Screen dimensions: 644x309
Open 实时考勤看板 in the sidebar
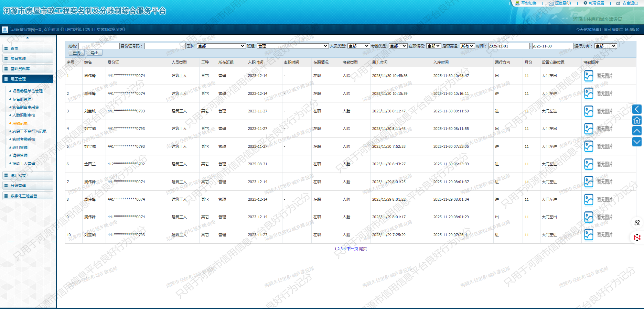coord(24,139)
